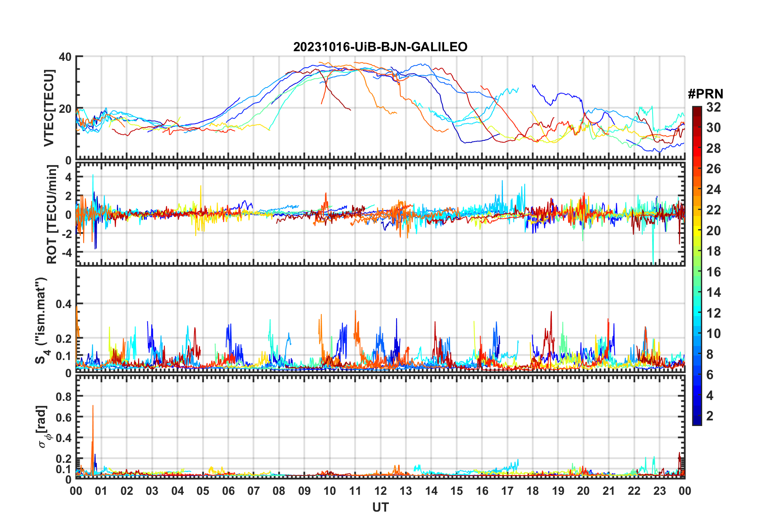
Task: Click the 40 tick on VTEC axis
Action: (65, 57)
